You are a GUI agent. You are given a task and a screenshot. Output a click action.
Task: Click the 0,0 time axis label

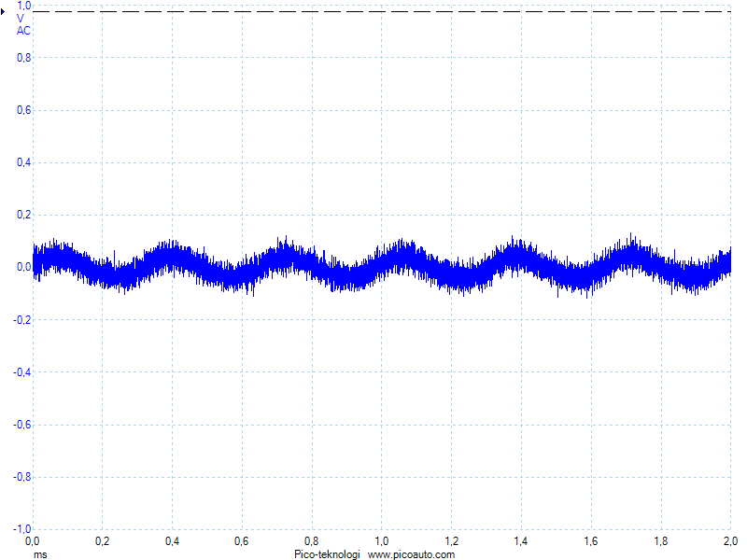33,541
